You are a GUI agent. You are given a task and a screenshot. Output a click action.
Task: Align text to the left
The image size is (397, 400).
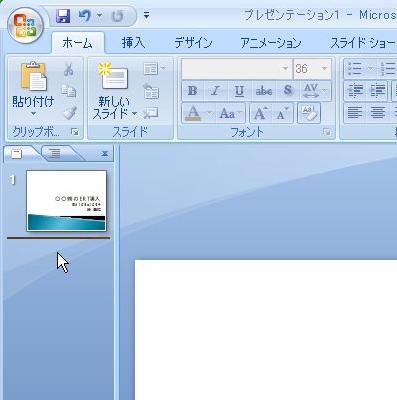click(355, 113)
